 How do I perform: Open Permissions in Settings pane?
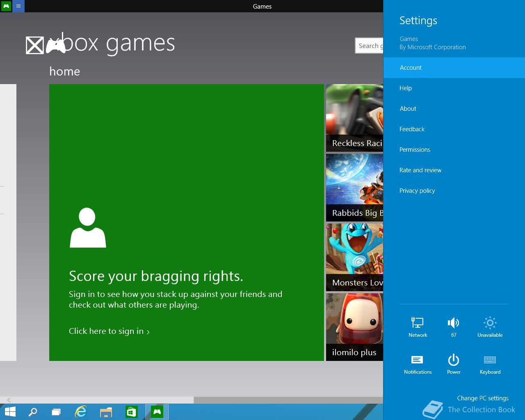point(454,150)
